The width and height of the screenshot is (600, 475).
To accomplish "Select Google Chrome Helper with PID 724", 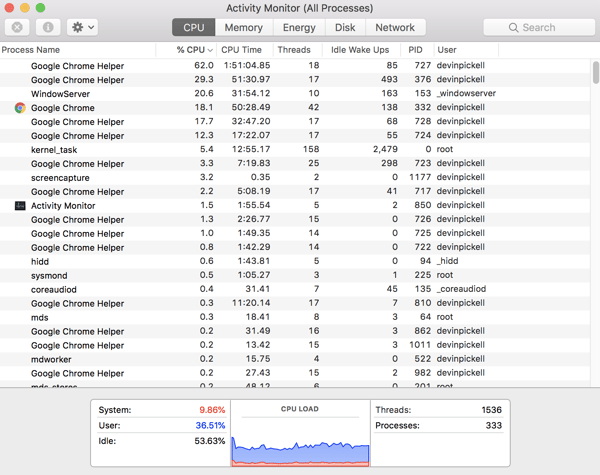I will [x=295, y=135].
